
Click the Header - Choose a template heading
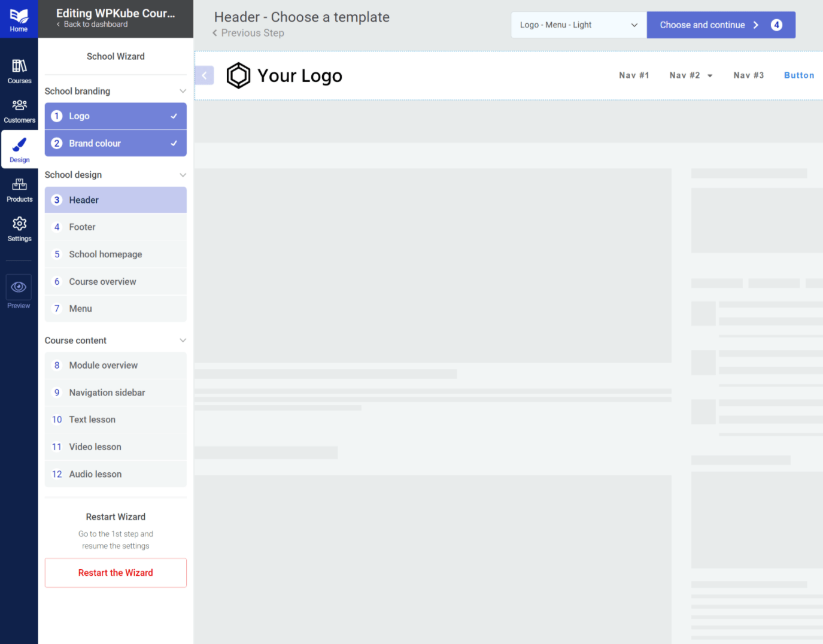point(302,17)
